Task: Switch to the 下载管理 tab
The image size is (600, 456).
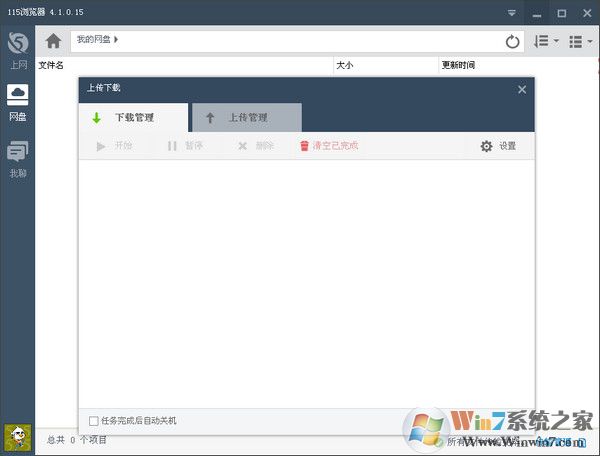Action: coord(133,117)
